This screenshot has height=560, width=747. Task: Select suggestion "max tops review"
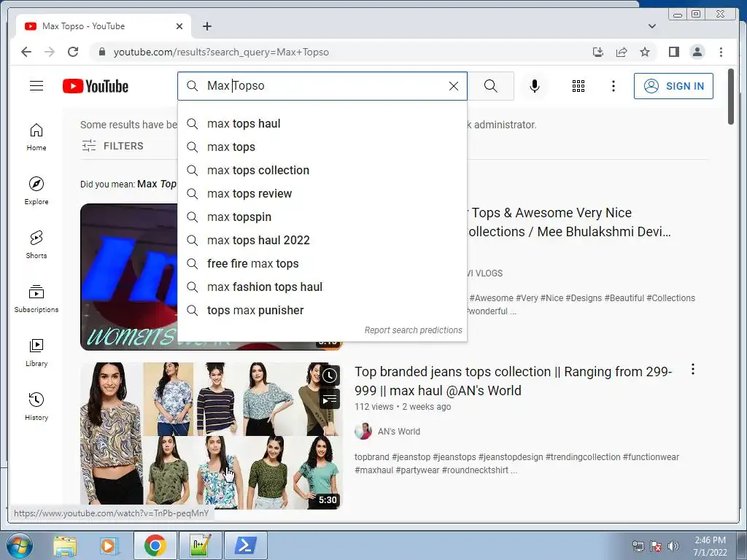coord(322,194)
